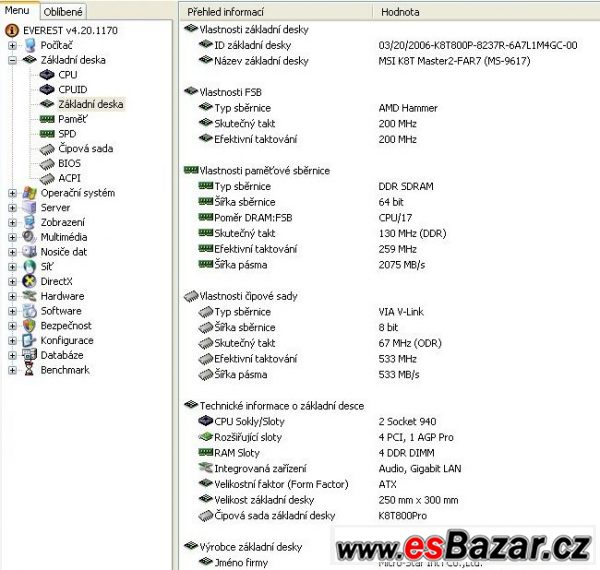Click the EVEREST info icon at tree root
The height and width of the screenshot is (570, 600).
(x=12, y=30)
